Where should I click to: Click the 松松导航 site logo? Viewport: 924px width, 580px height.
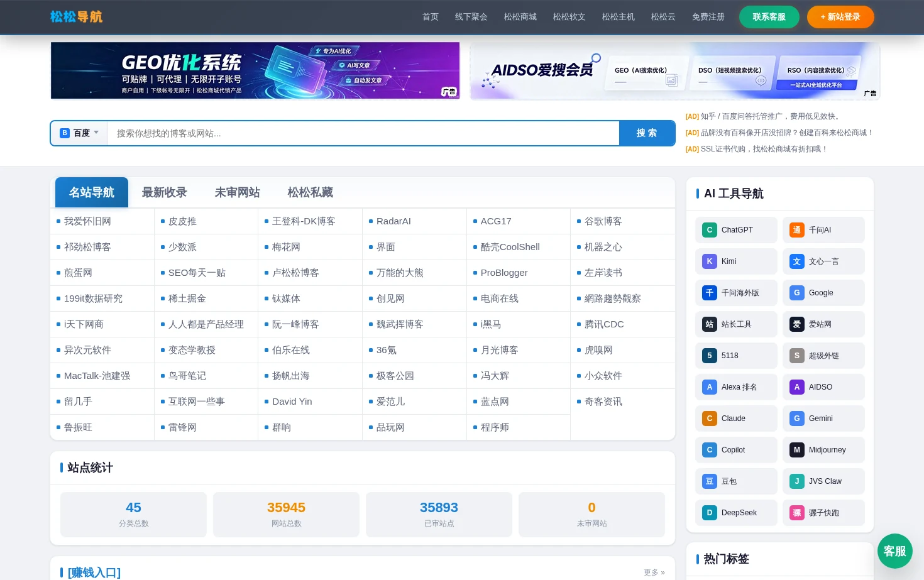point(76,17)
